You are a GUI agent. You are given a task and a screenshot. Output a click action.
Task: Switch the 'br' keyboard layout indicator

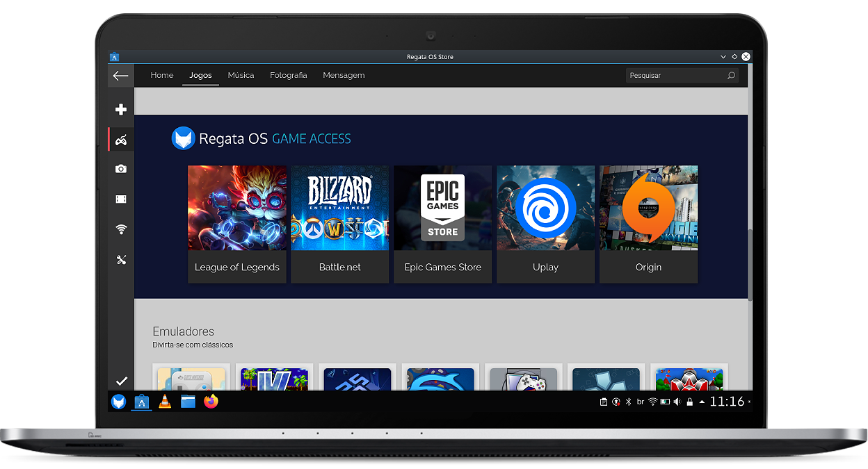(x=640, y=402)
